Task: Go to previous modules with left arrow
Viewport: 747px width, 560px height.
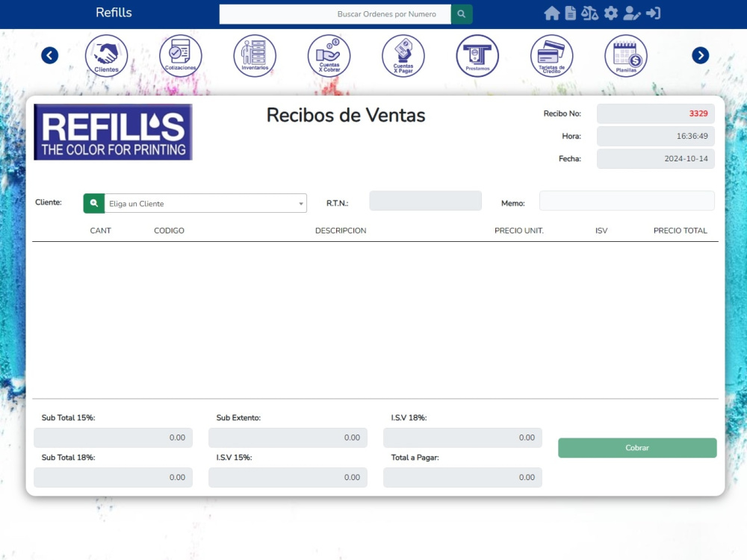Action: coord(49,55)
